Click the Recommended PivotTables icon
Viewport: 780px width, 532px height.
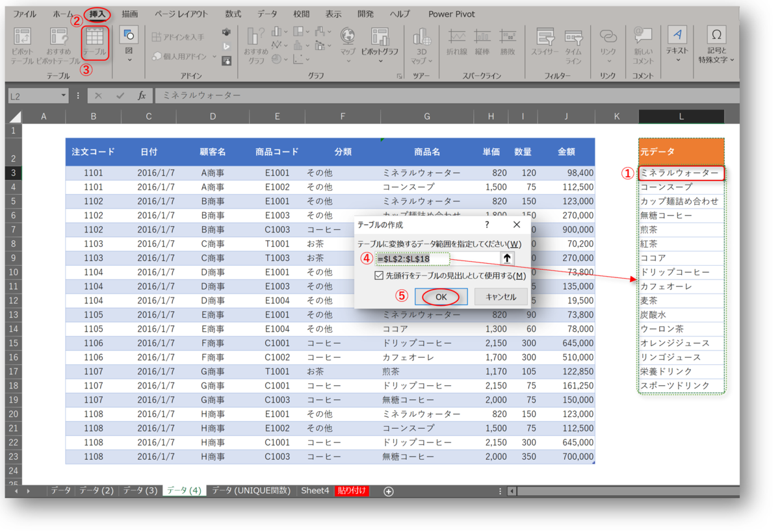[58, 36]
